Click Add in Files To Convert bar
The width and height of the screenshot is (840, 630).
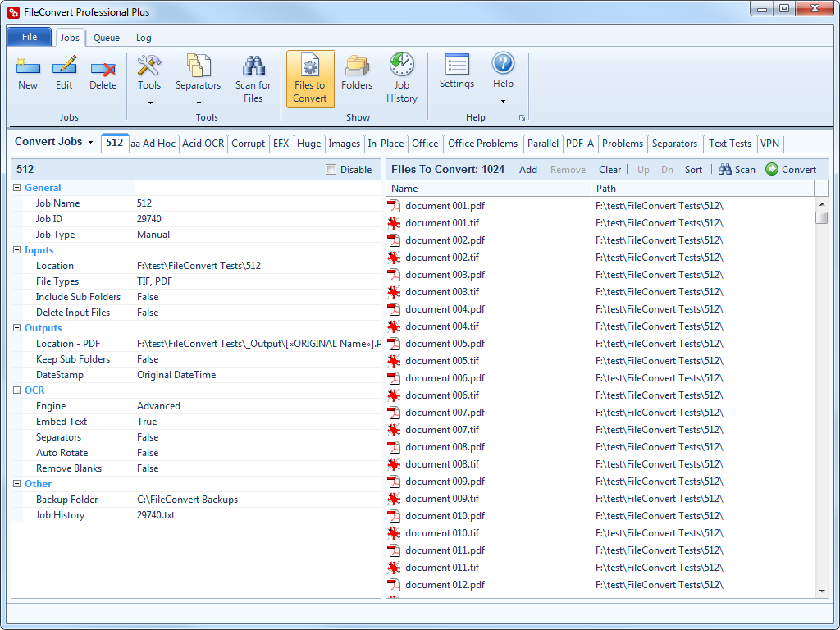[x=528, y=170]
